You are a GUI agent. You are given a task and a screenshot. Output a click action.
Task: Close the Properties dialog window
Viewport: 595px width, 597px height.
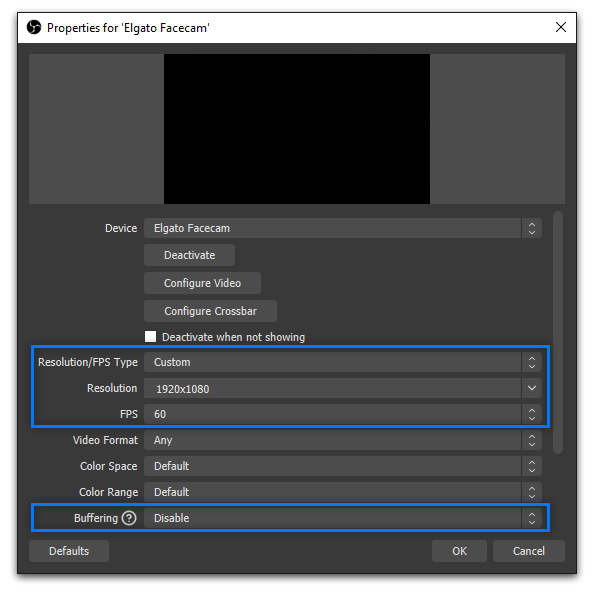point(560,27)
